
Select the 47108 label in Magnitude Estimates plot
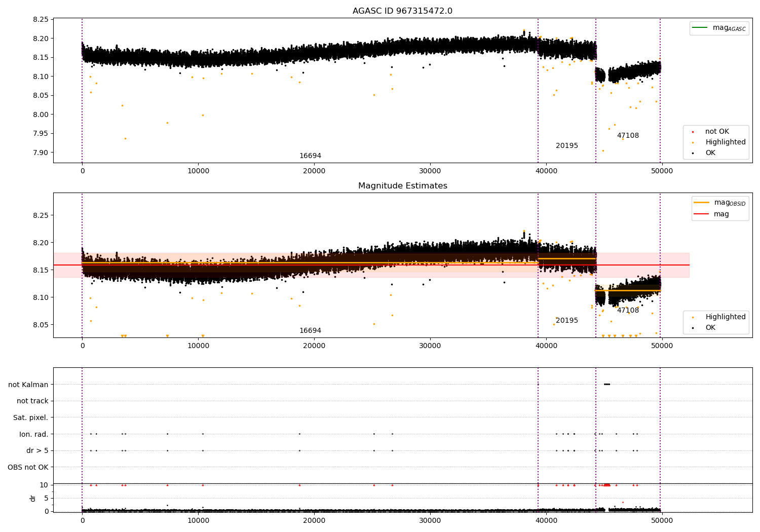(628, 311)
